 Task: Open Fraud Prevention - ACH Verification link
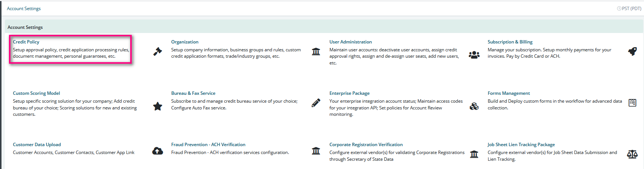click(x=208, y=145)
